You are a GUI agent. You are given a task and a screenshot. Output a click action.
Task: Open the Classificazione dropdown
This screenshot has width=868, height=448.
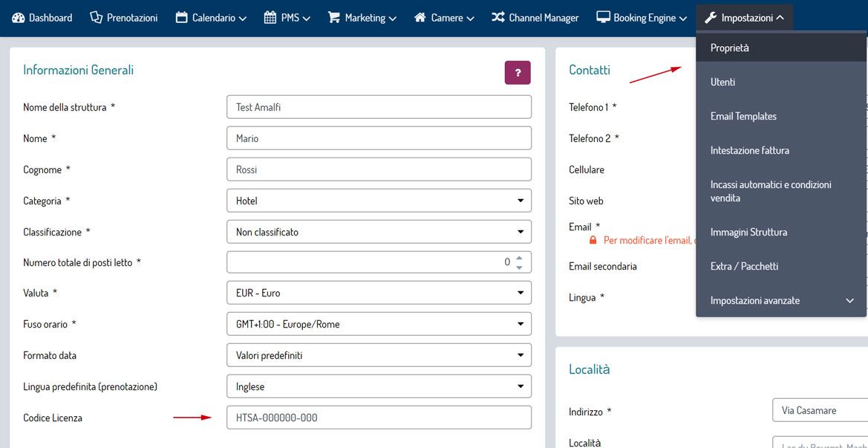(x=379, y=232)
